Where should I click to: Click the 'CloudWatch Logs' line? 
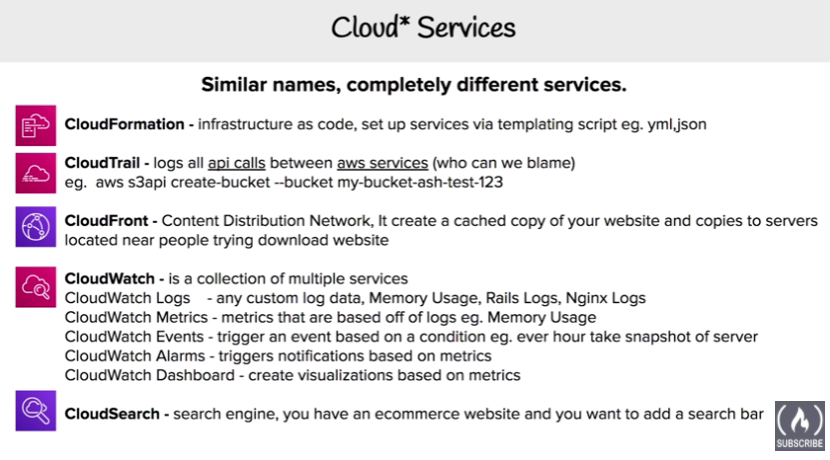click(x=355, y=298)
